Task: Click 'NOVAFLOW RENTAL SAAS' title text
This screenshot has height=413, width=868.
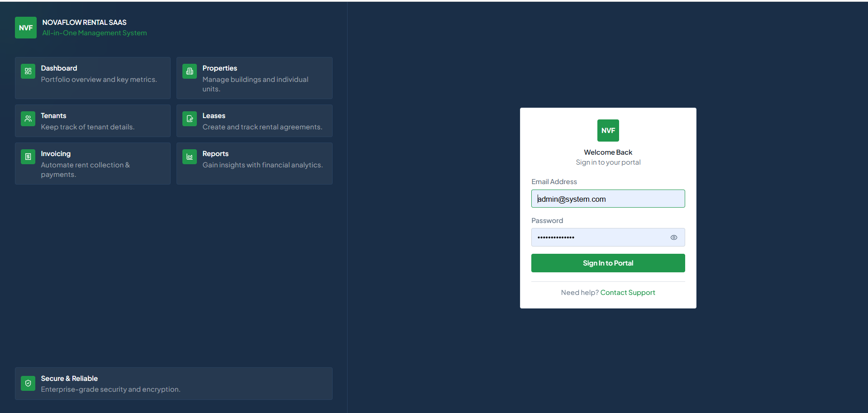Action: (84, 22)
